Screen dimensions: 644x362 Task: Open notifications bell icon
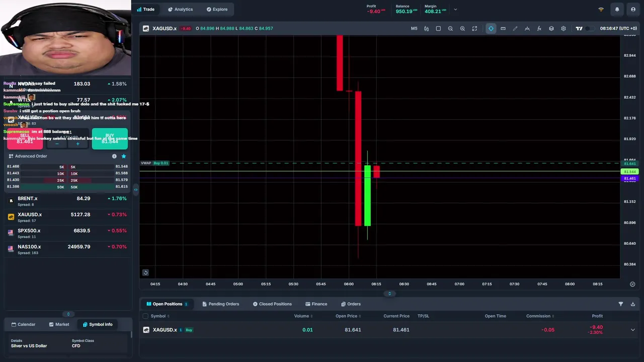pos(617,9)
